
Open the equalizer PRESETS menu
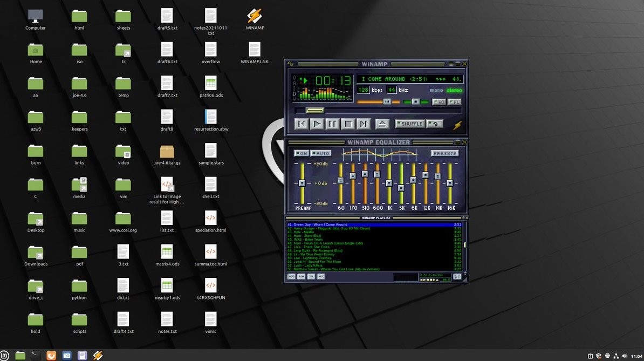[444, 153]
